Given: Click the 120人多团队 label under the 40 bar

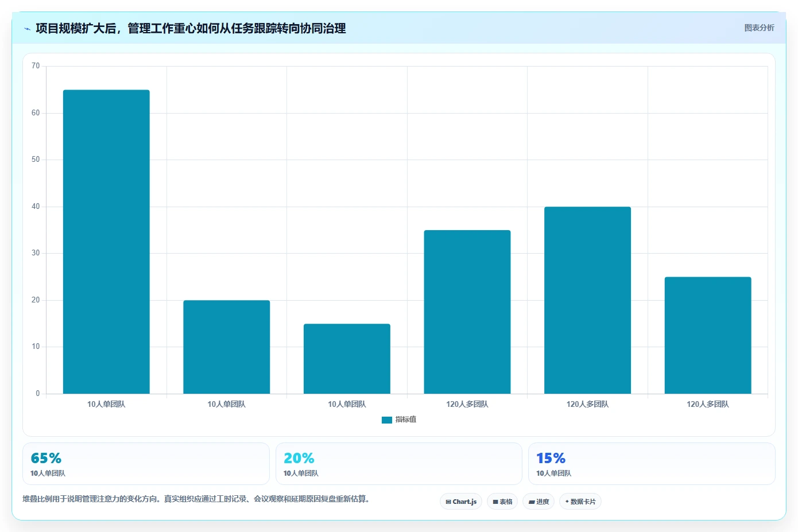Looking at the screenshot, I should tap(587, 404).
